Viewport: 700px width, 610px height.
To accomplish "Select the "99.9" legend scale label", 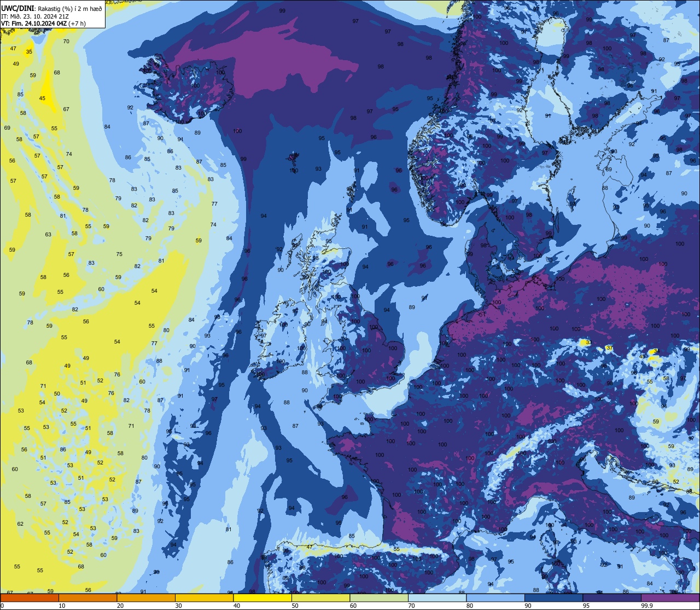I will [x=647, y=606].
